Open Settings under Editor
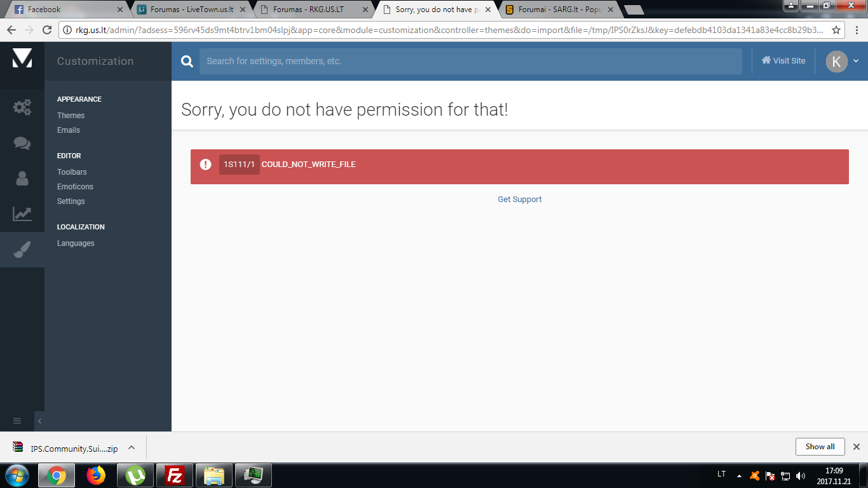Image resolution: width=868 pixels, height=488 pixels. [71, 201]
